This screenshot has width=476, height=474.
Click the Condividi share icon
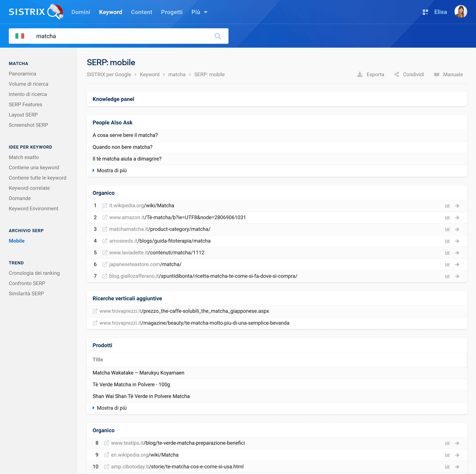(x=396, y=74)
